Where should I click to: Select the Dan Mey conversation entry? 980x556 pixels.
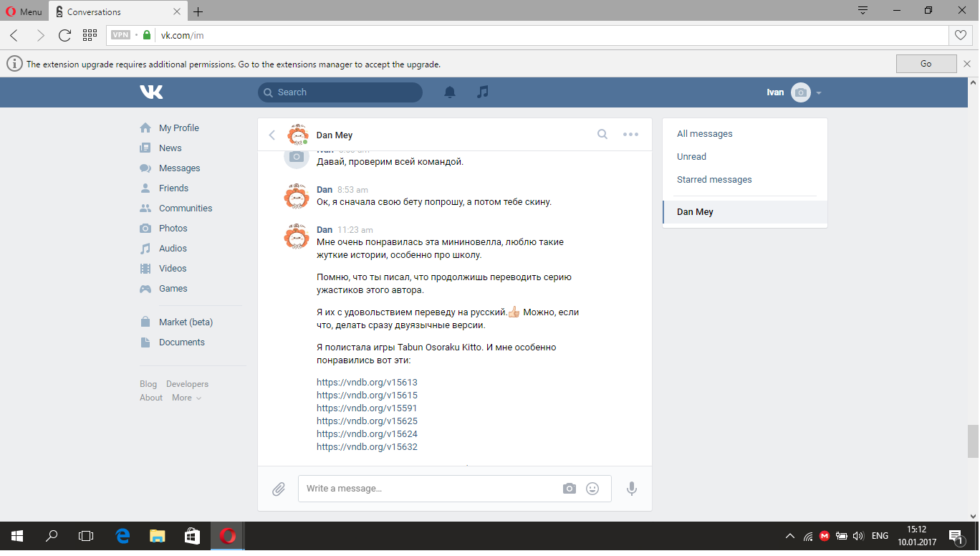point(745,212)
